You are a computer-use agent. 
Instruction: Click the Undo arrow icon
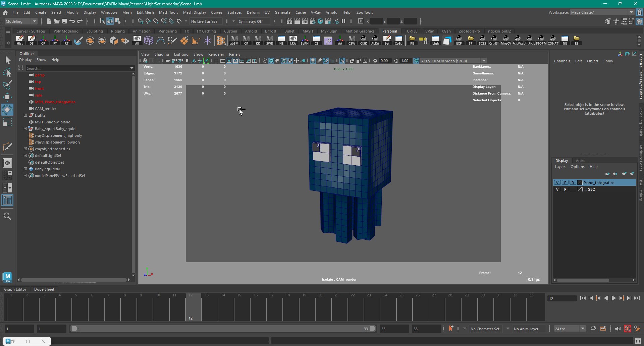72,21
